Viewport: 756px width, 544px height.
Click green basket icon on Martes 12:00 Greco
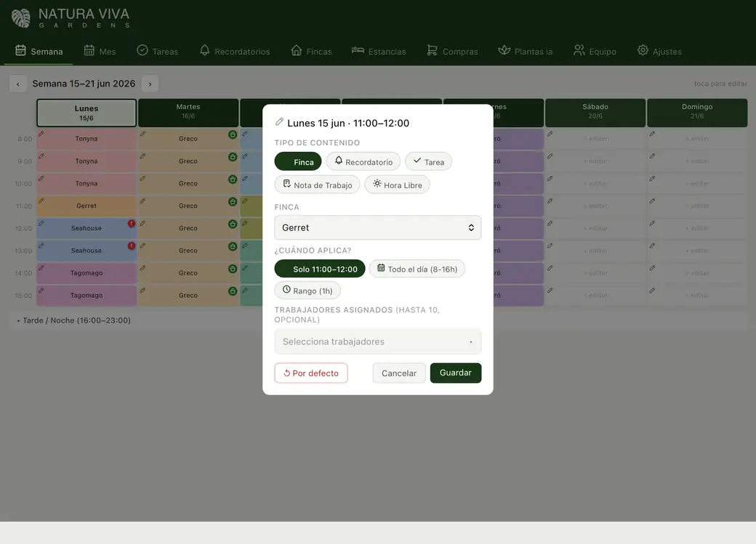(233, 224)
